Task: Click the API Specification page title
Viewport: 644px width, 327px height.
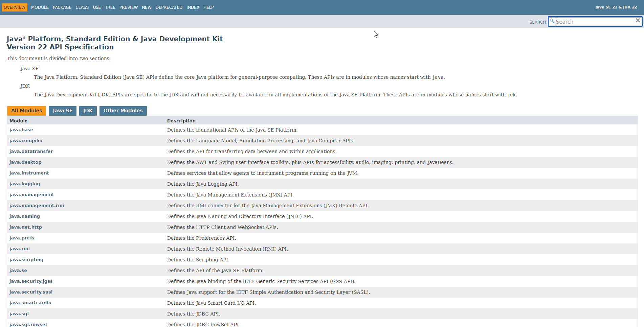Action: click(x=115, y=43)
